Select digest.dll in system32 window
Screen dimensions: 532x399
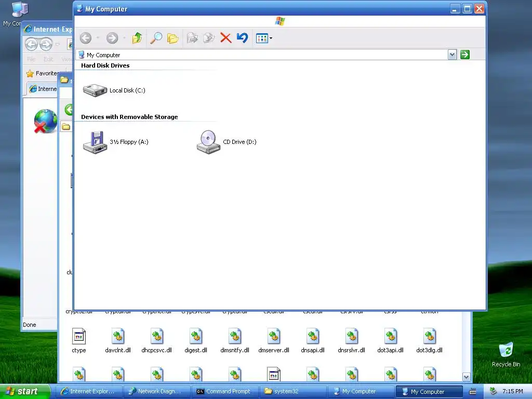click(x=196, y=341)
